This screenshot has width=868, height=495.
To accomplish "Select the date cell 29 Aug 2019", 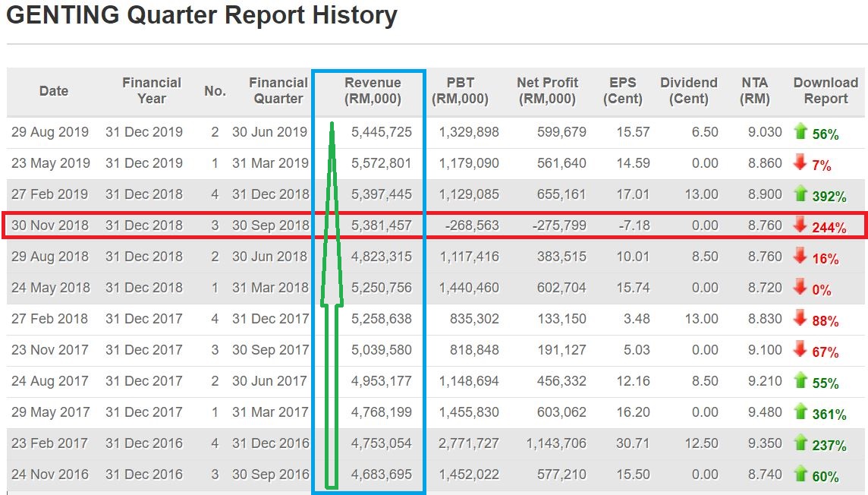I will click(x=50, y=132).
